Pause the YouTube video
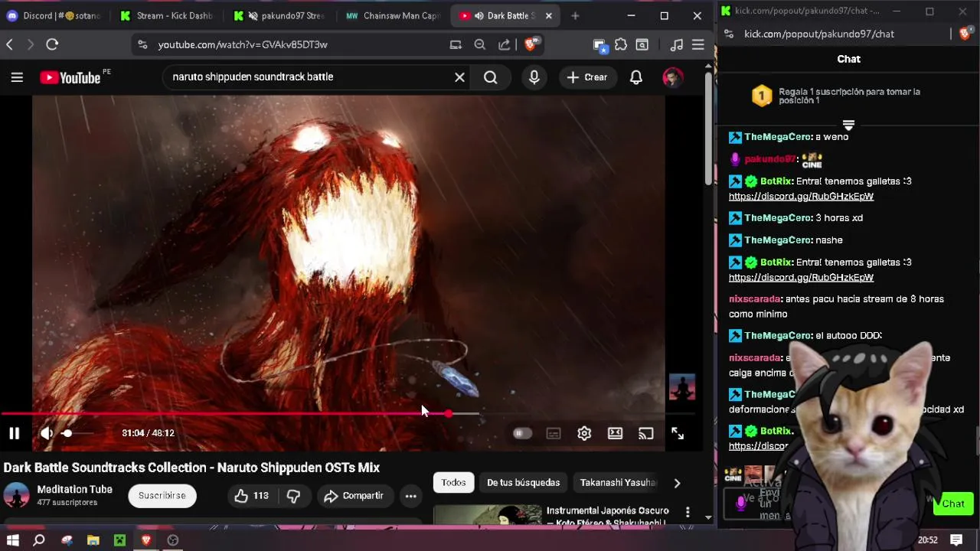980x551 pixels. click(14, 433)
